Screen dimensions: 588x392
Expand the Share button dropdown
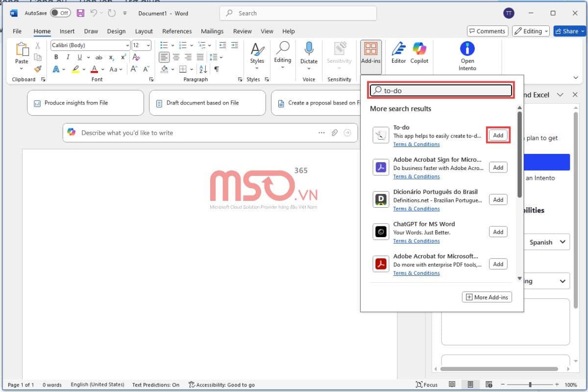click(x=582, y=31)
